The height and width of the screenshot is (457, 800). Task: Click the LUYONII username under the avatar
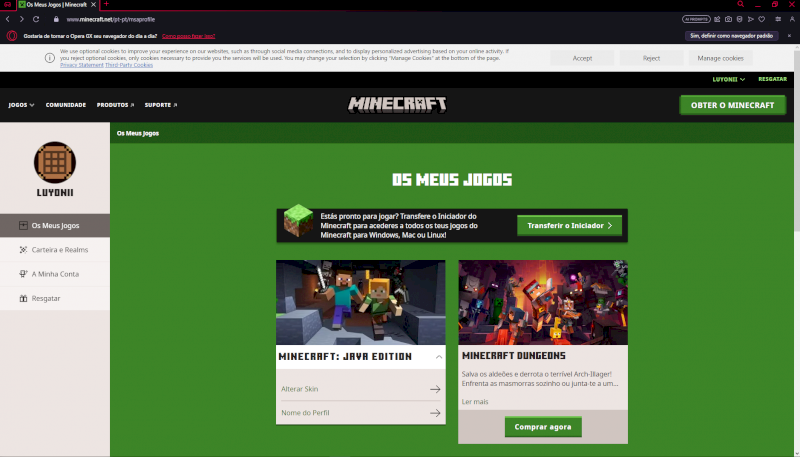[x=55, y=193]
